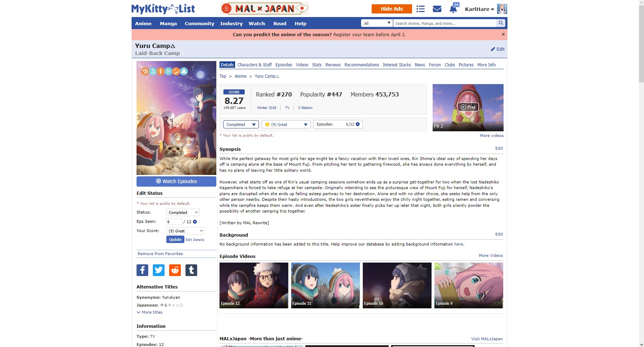The width and height of the screenshot is (644, 347).
Task: Open the Edit Details link
Action: 195,240
